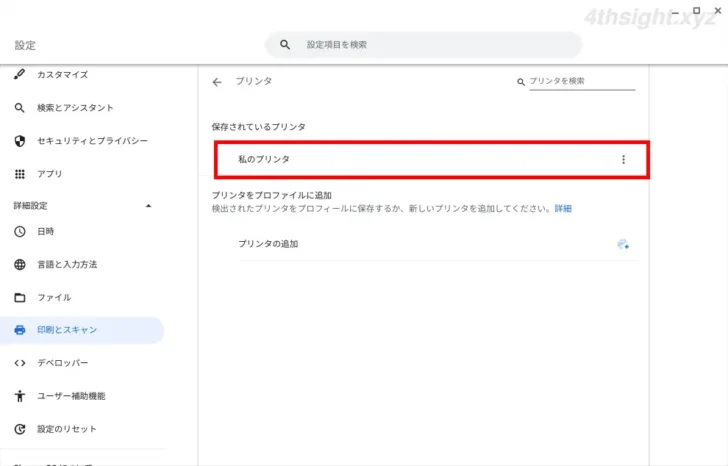728x466 pixels.
Task: Open デベロッパー settings
Action: [63, 363]
